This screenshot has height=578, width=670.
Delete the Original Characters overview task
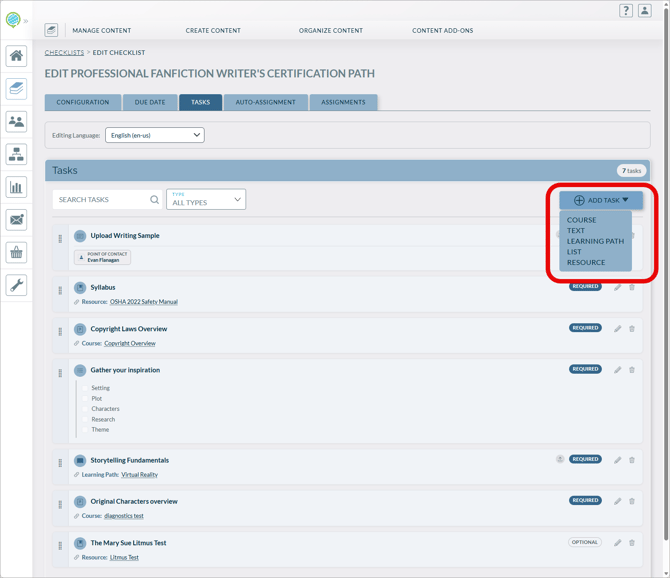(x=632, y=501)
